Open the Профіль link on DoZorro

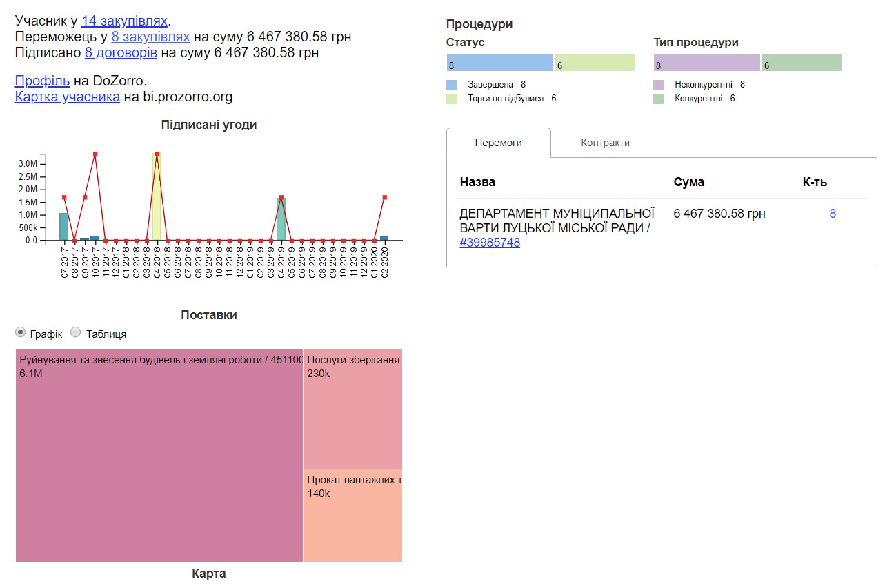click(x=42, y=81)
